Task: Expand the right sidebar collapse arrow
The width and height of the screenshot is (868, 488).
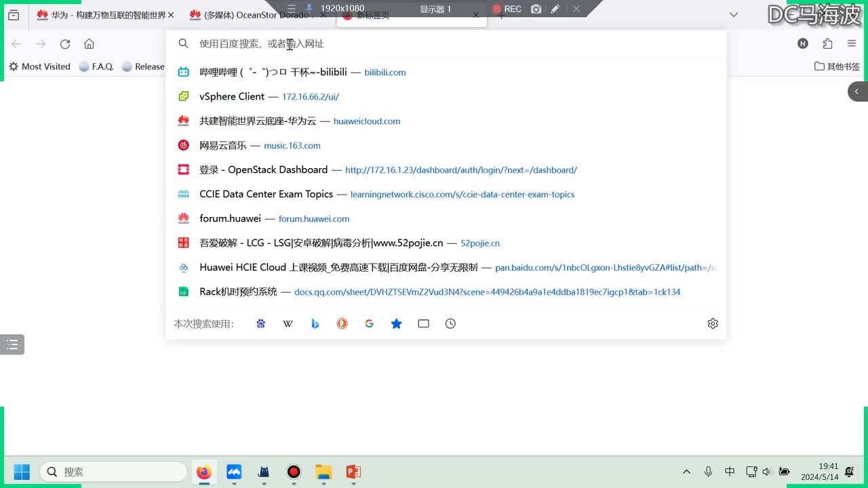Action: [x=857, y=91]
